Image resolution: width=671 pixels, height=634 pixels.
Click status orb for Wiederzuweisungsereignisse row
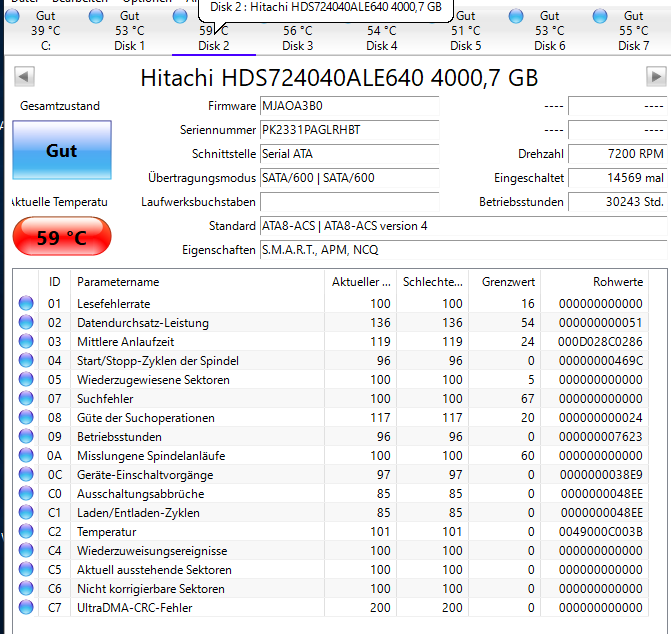(x=26, y=551)
